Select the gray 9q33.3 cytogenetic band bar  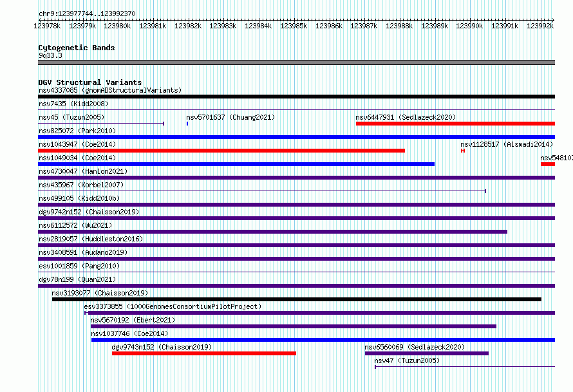(296, 62)
